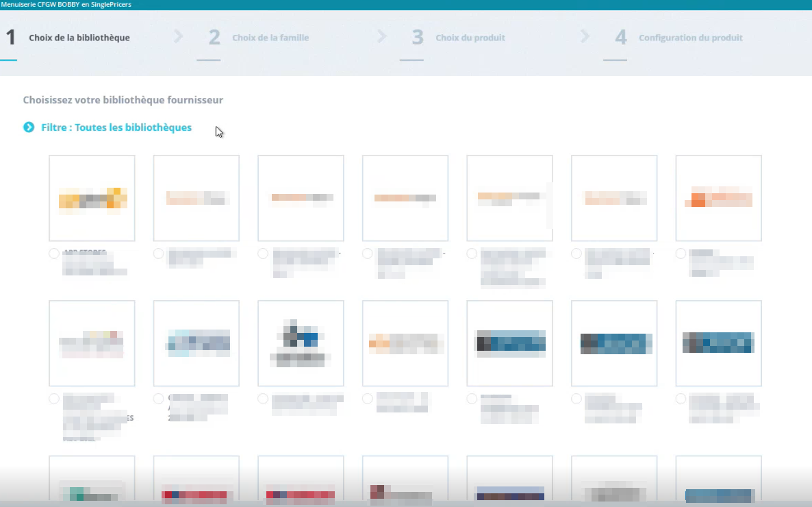Click the last blue-logo thumbnail in the second row
This screenshot has width=812, height=507.
[718, 343]
